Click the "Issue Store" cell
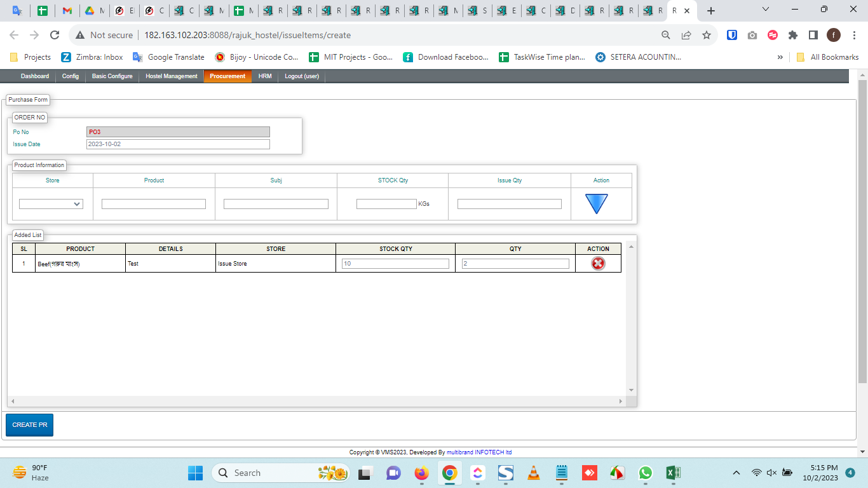This screenshot has height=488, width=868. pos(276,264)
